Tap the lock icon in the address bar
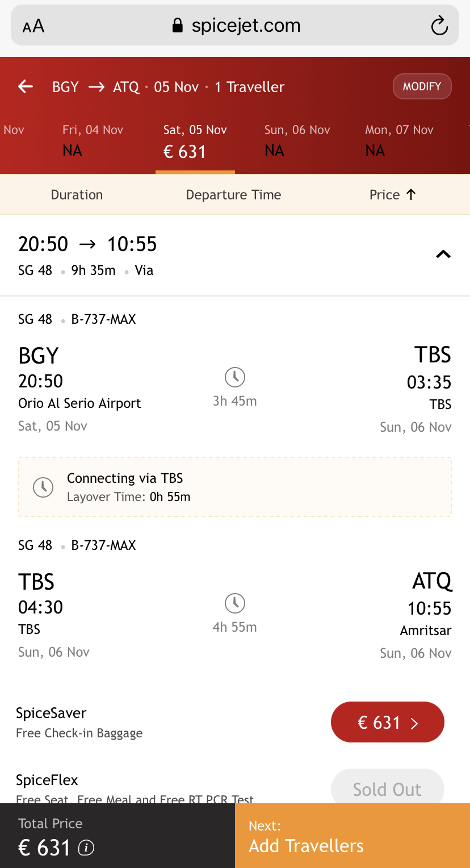 pos(178,26)
